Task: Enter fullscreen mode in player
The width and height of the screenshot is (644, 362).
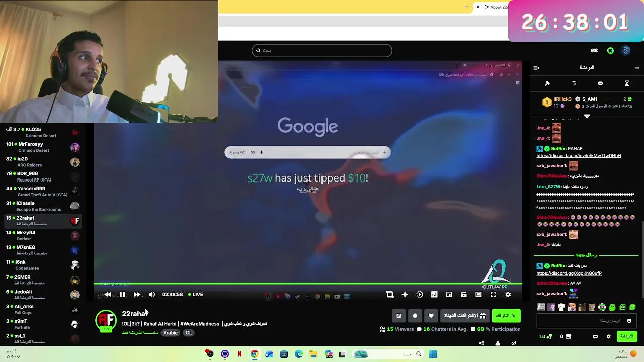Action: pos(493,295)
